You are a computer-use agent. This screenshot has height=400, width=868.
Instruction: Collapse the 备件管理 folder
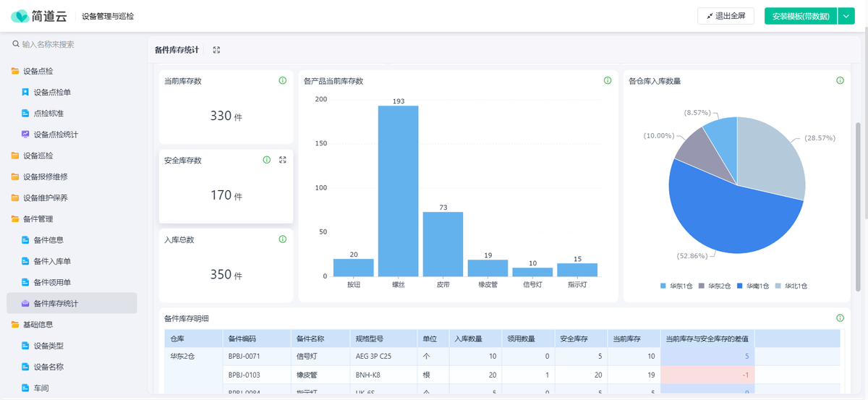(38, 219)
